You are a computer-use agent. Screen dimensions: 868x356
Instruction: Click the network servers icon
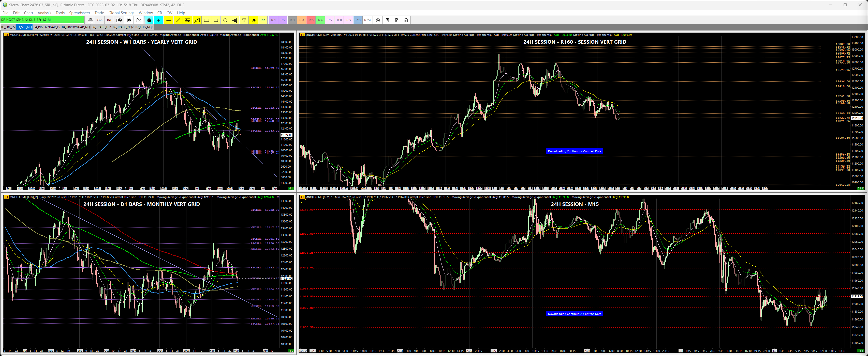(90, 20)
